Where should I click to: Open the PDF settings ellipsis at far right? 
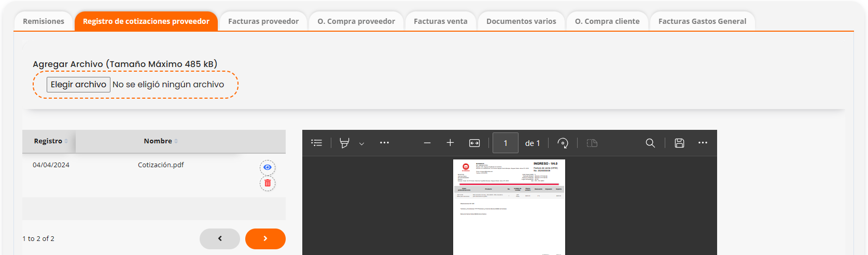click(703, 143)
